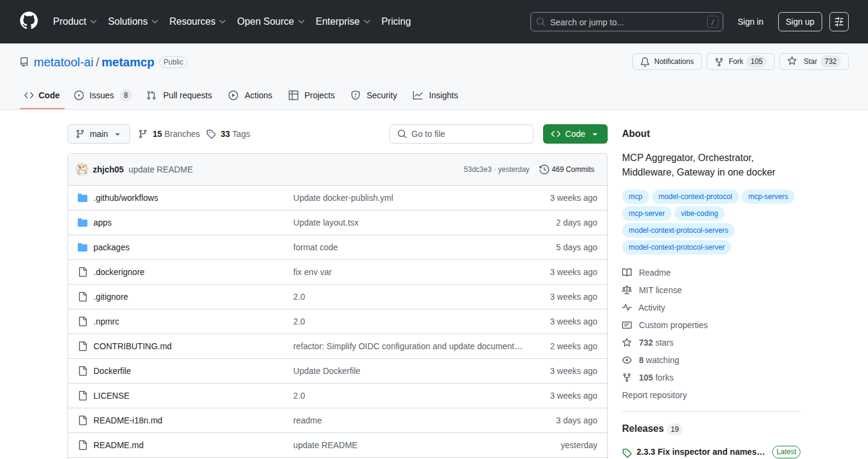Viewport: 868px width, 459px height.
Task: Open the main branch selector dropdown
Action: (99, 134)
